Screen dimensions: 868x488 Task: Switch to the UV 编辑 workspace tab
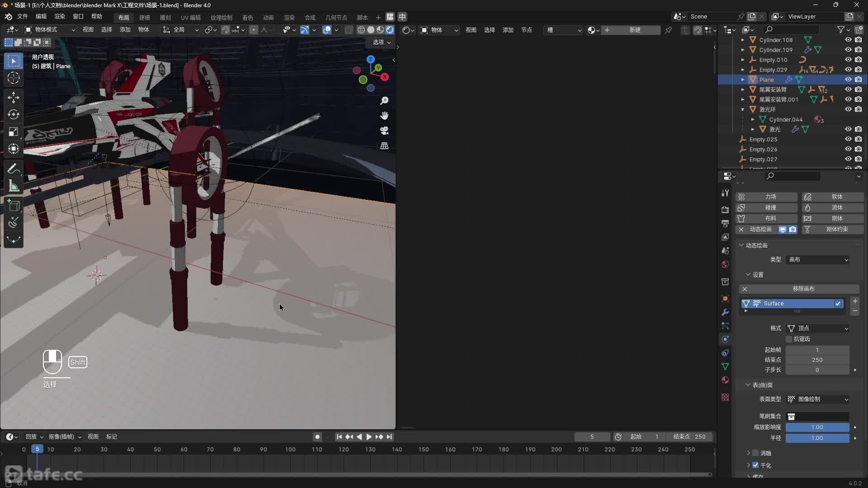point(191,18)
